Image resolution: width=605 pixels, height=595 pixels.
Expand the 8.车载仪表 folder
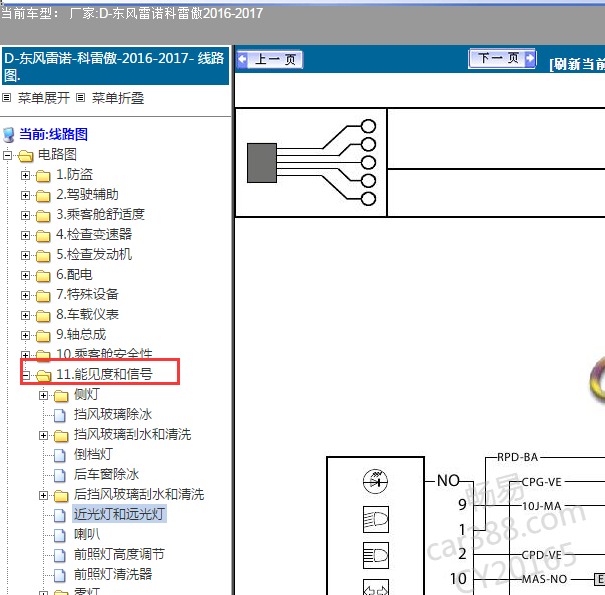(25, 316)
